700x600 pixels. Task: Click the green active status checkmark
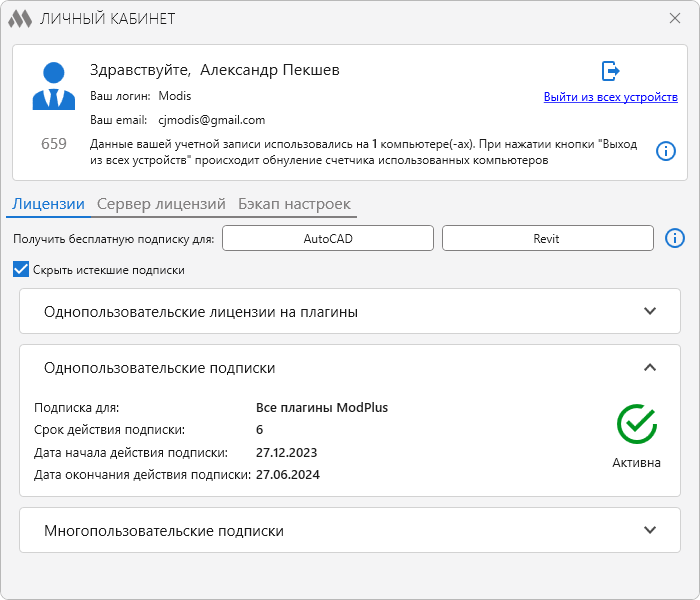(636, 424)
